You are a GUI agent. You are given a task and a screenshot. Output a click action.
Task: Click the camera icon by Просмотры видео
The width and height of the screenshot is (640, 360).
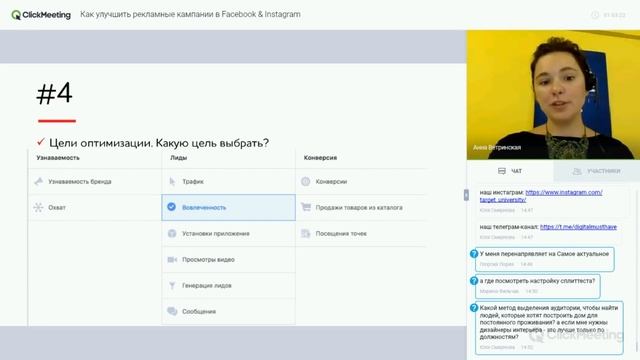[172, 260]
